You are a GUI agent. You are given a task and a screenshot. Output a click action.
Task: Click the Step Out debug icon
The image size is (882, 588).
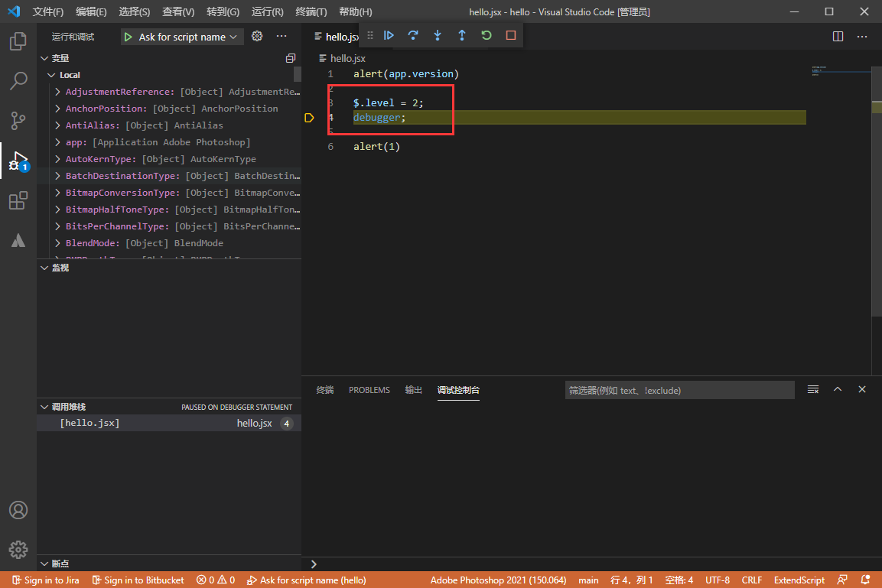pos(462,35)
